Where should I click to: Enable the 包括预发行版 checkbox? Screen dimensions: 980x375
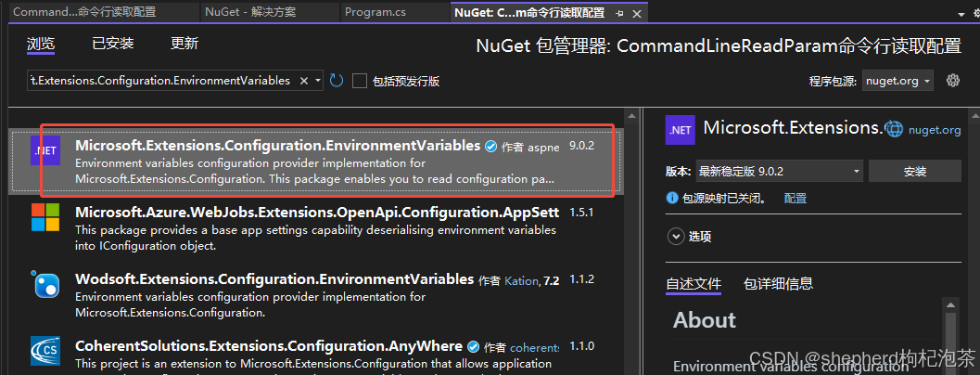point(360,81)
